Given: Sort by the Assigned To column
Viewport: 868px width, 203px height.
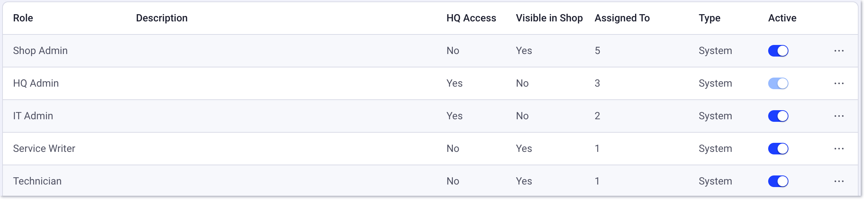Looking at the screenshot, I should pos(622,18).
